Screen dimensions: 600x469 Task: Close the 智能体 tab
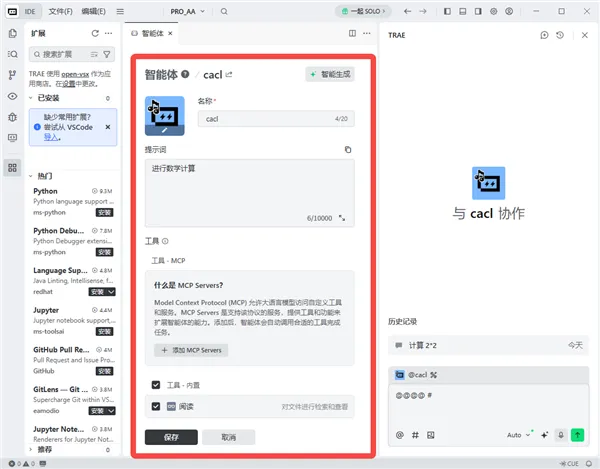170,33
